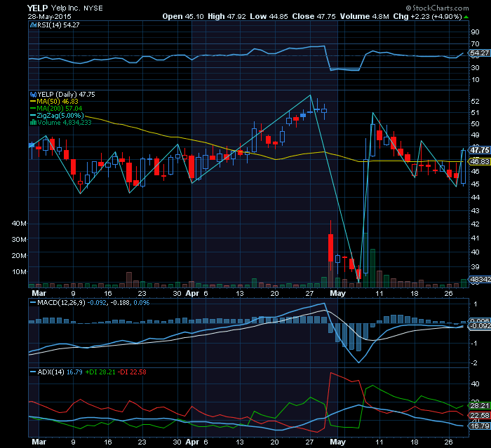Click the blue MACD legend line swatch
Screen dimensions: 491x448
click(x=33, y=303)
